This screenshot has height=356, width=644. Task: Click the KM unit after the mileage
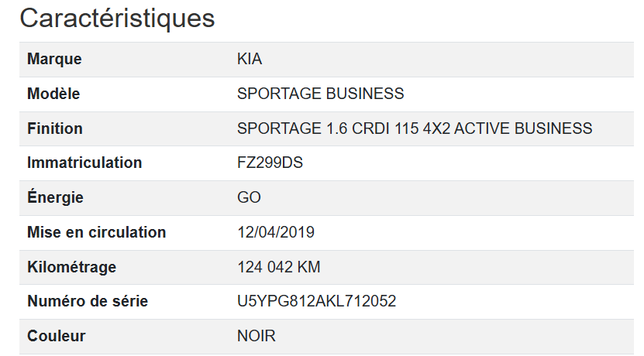pos(308,267)
